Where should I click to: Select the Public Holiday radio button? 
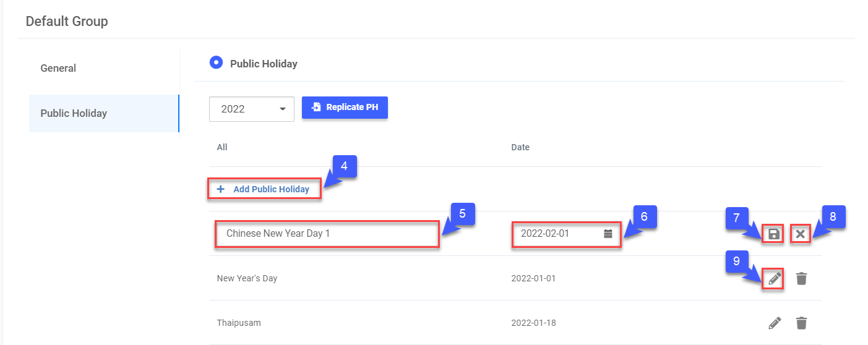[x=216, y=63]
